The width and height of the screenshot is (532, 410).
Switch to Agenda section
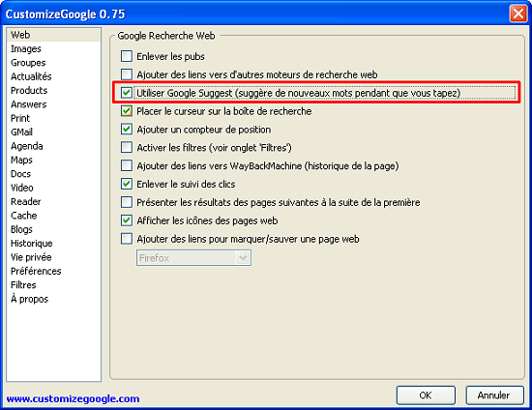tap(53, 146)
